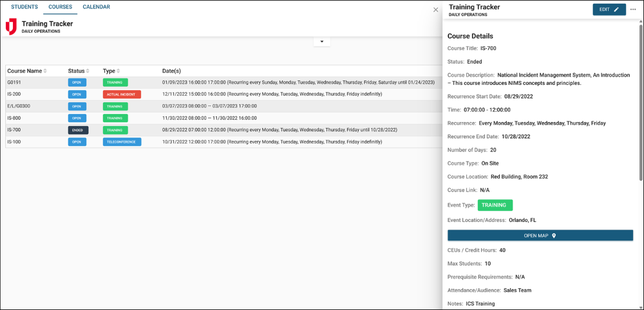Click the Actual Incident badge for IS-200
Image resolution: width=644 pixels, height=310 pixels.
pyautogui.click(x=122, y=95)
